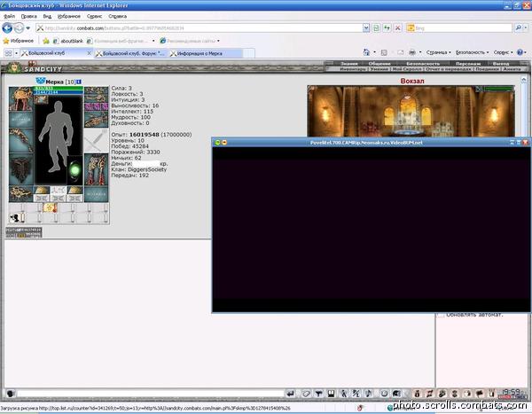
Task: Stop loading with the red X icon
Action: (x=397, y=28)
